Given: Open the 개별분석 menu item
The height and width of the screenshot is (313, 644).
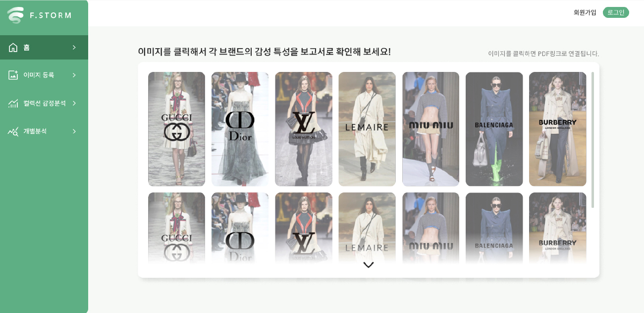Looking at the screenshot, I should tap(44, 131).
